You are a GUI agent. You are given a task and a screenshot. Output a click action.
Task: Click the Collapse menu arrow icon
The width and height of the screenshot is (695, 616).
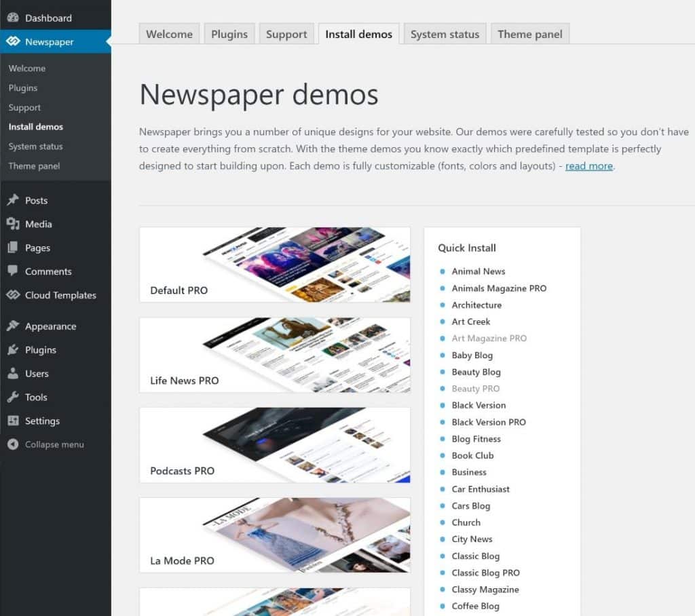[13, 444]
